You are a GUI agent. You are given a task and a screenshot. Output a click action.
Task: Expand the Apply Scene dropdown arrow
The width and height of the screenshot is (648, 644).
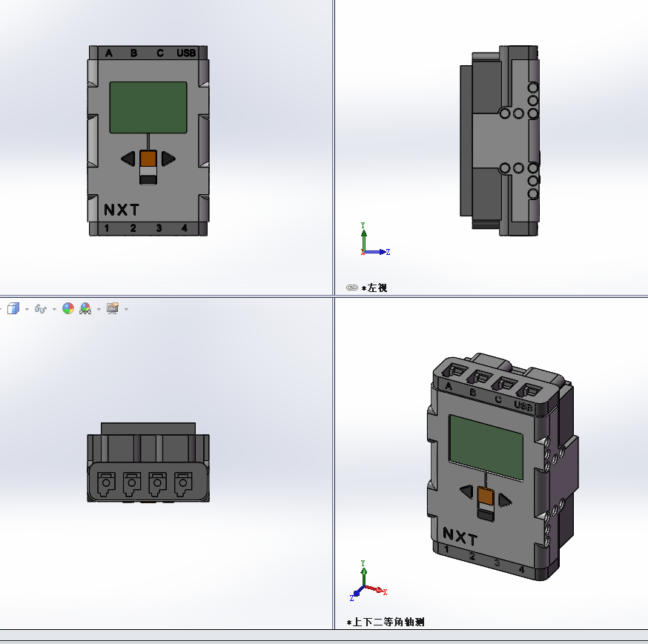[99, 309]
